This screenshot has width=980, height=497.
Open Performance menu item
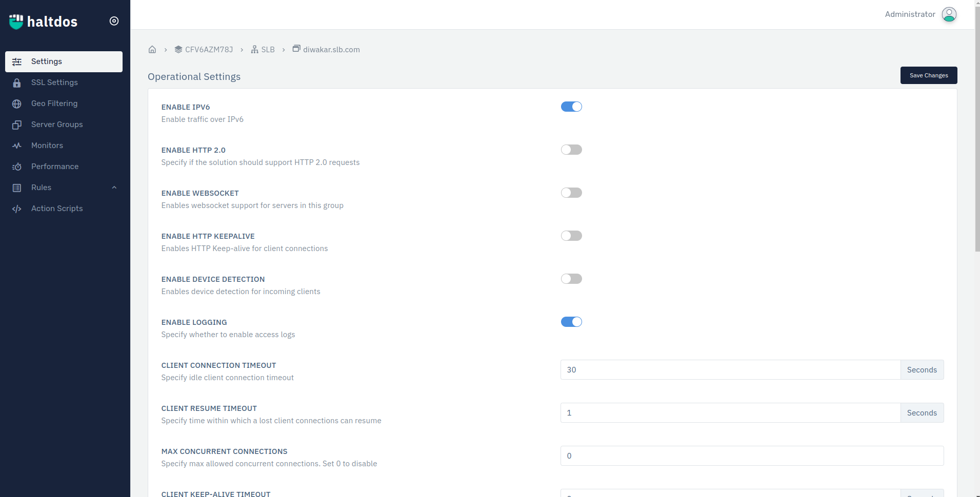point(64,167)
